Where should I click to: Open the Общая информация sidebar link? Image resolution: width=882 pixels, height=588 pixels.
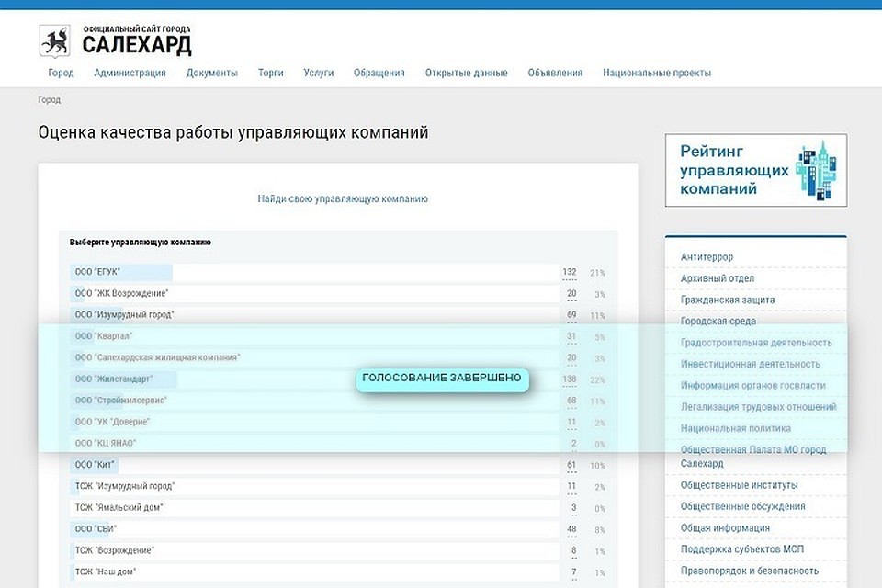point(725,527)
